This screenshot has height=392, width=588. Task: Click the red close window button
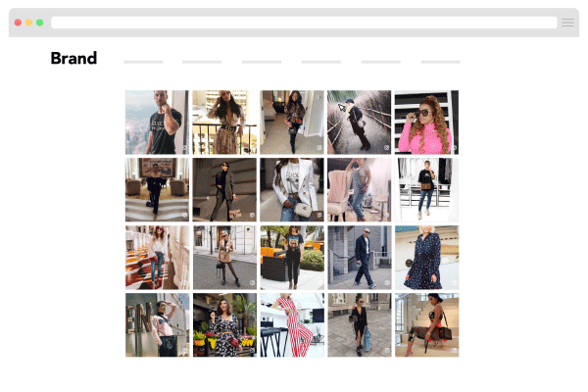[x=18, y=23]
